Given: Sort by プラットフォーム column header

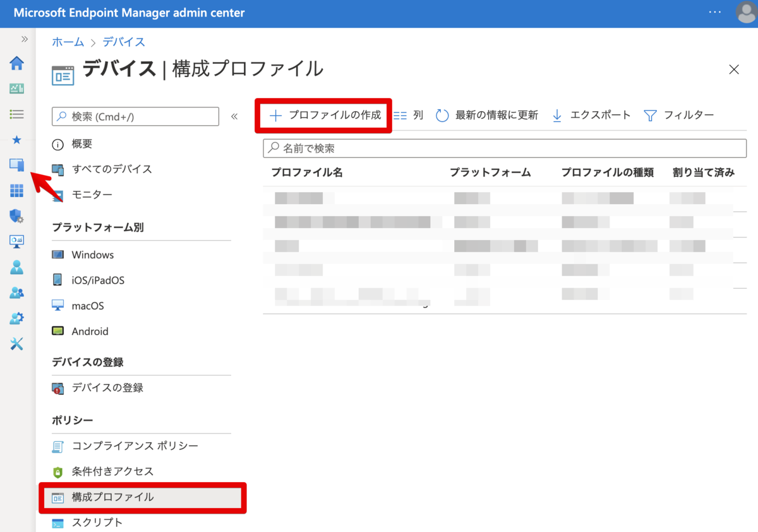Looking at the screenshot, I should pyautogui.click(x=490, y=172).
